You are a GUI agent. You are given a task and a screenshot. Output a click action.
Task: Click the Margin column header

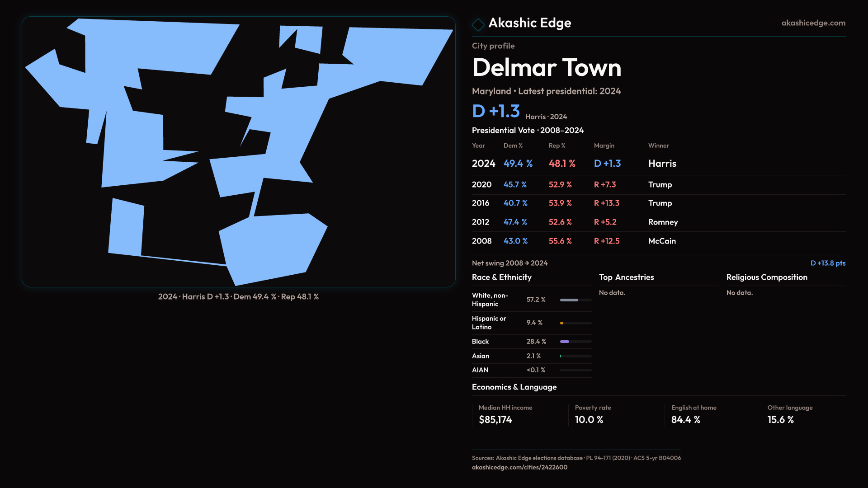(604, 146)
